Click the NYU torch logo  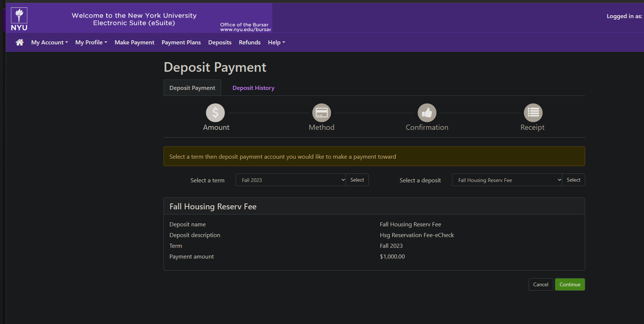click(x=19, y=19)
